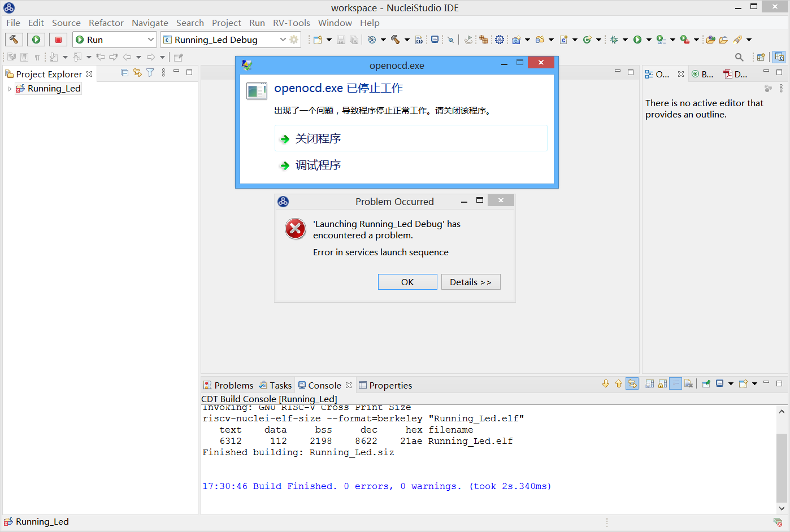Viewport: 790px width, 532px height.
Task: Open the Run launch mode dropdown
Action: tap(115, 40)
